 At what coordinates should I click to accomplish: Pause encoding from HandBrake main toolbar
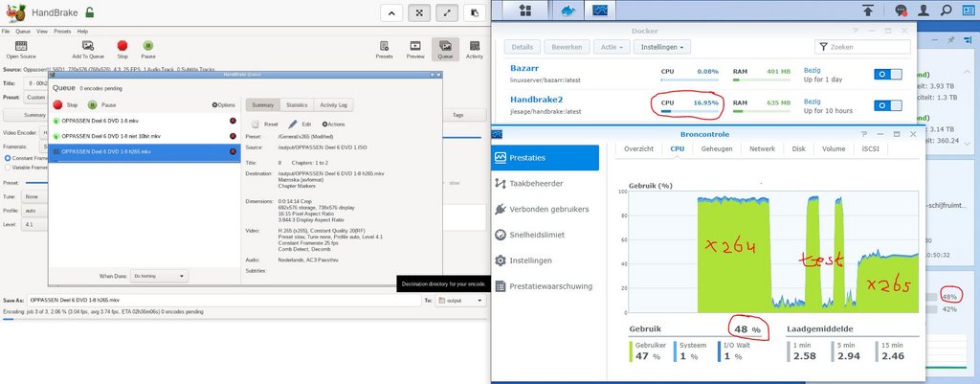pyautogui.click(x=148, y=45)
